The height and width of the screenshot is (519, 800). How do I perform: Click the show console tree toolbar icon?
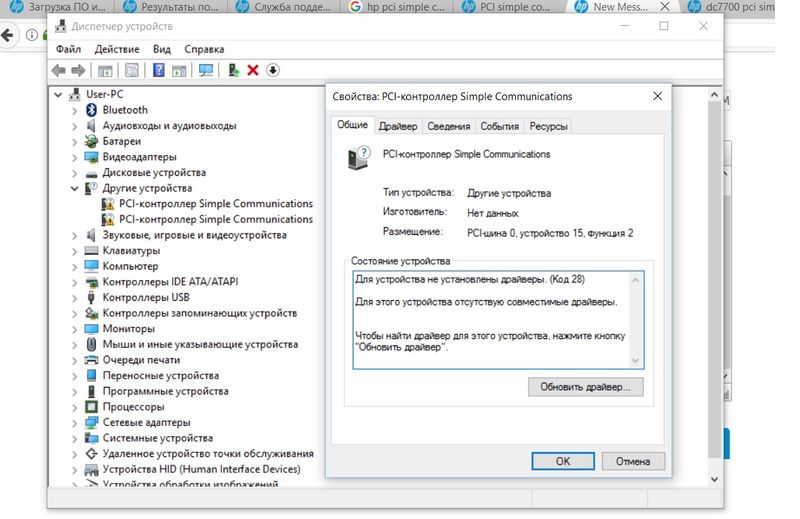point(105,70)
